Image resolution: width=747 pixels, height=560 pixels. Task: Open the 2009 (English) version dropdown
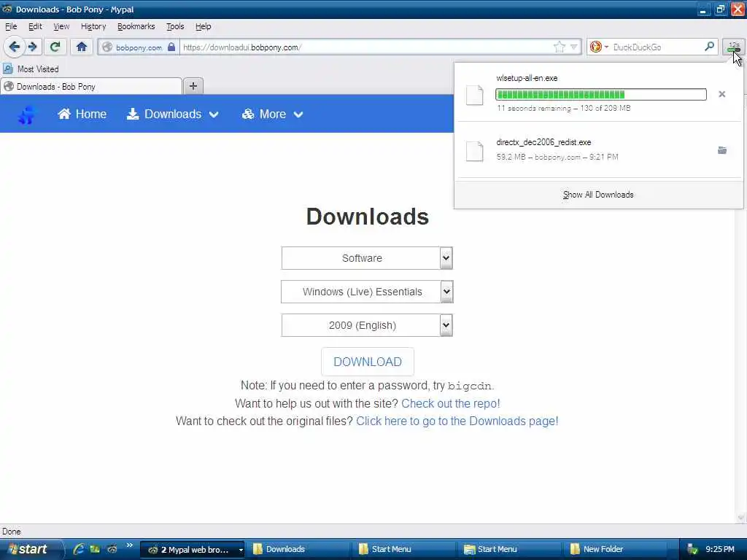[x=367, y=325]
